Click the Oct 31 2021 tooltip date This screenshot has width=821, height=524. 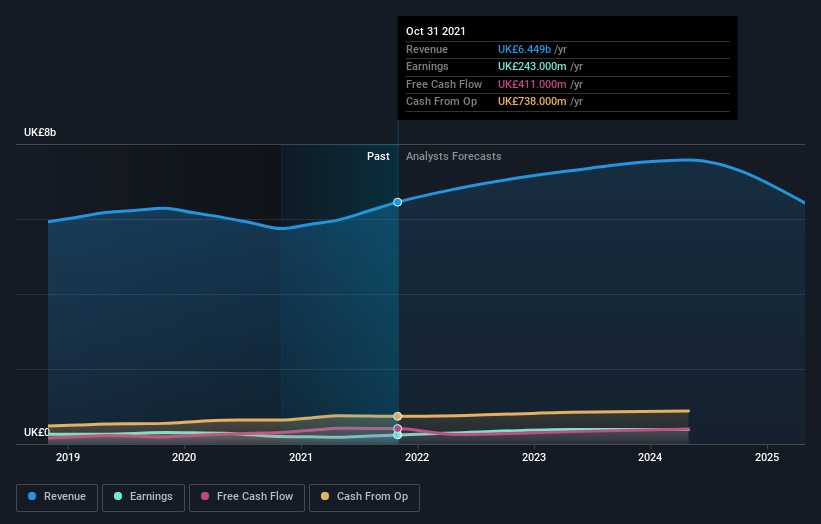pyautogui.click(x=436, y=31)
